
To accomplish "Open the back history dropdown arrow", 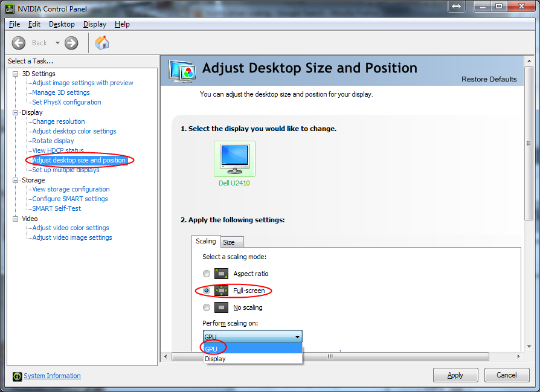I will coord(57,43).
